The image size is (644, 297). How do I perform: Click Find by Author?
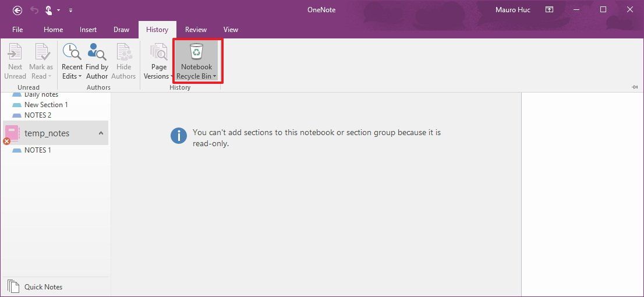97,61
